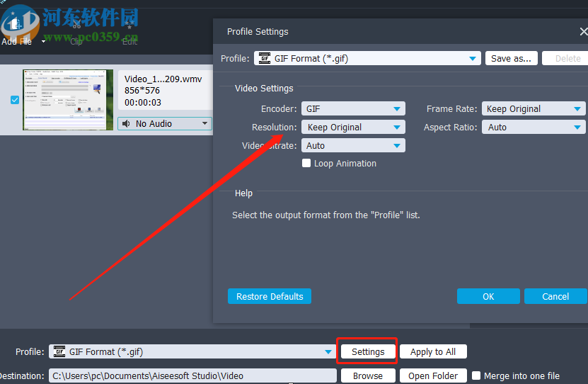Click the Delete button in Profile Settings
The width and height of the screenshot is (588, 384).
567,59
